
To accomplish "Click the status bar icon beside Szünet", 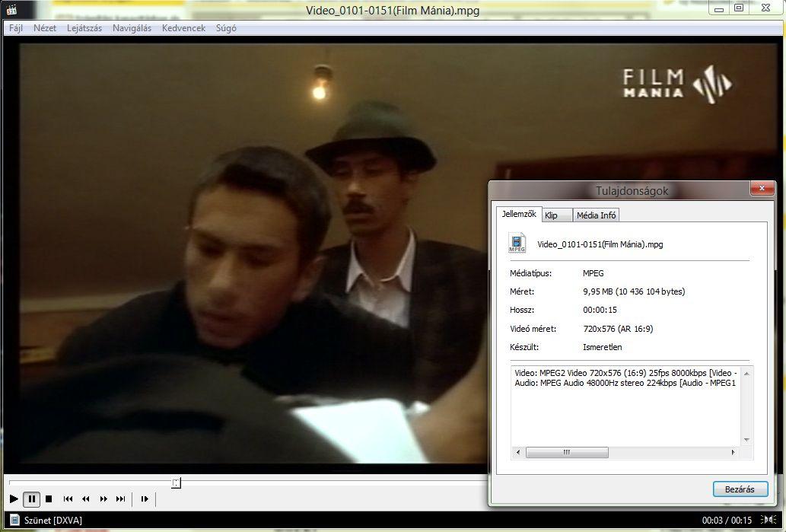I will 14,520.
